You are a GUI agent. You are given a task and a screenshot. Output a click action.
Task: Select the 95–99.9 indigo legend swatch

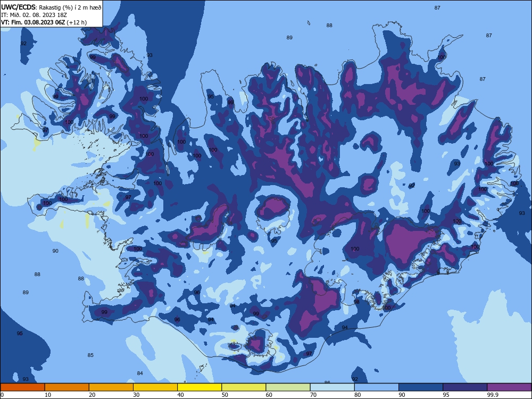pos(465,387)
